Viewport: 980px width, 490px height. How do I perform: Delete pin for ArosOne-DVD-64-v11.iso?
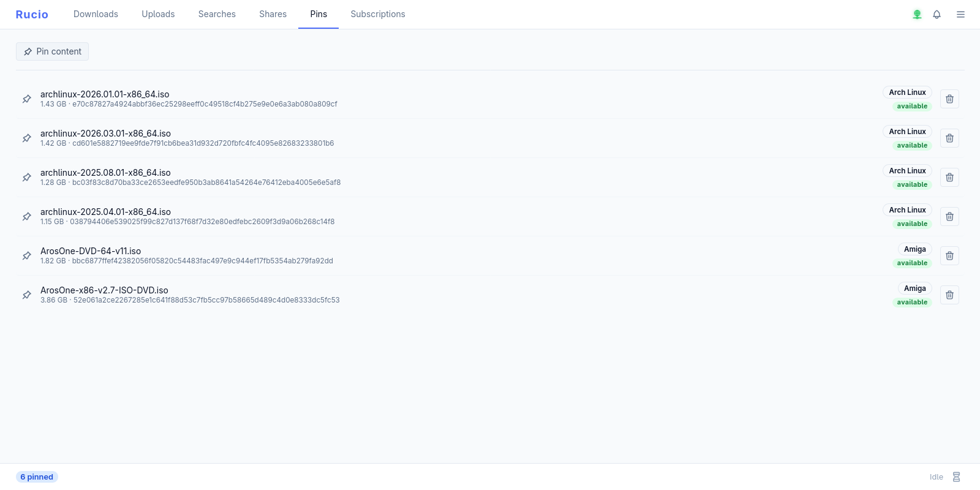(x=949, y=256)
